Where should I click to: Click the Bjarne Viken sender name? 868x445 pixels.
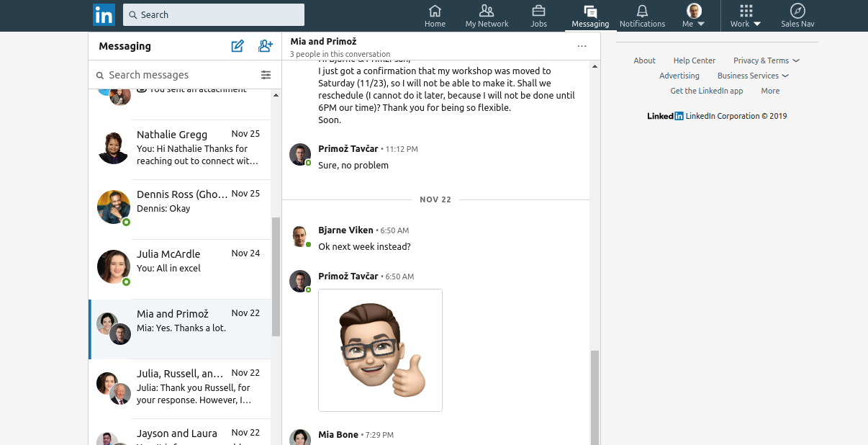[345, 230]
